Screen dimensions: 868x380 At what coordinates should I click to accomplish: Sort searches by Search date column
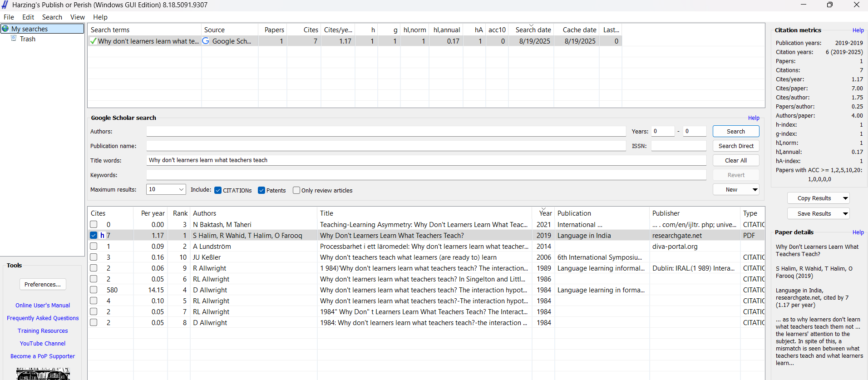(x=533, y=30)
